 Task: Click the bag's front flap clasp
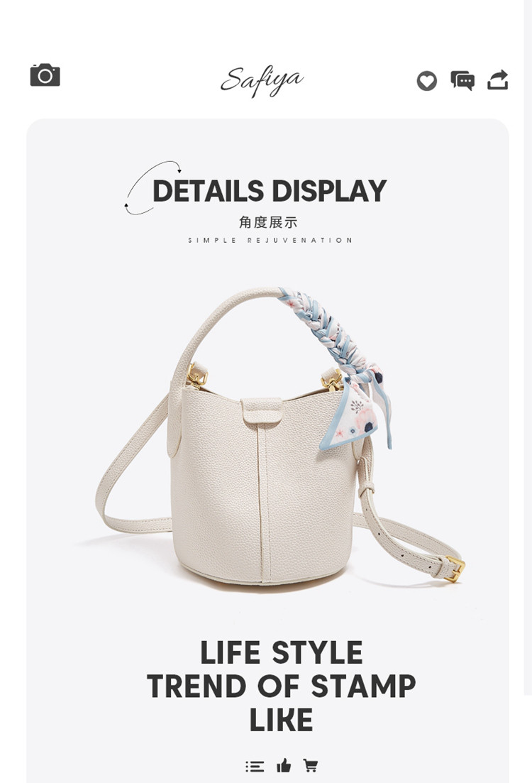pyautogui.click(x=262, y=411)
